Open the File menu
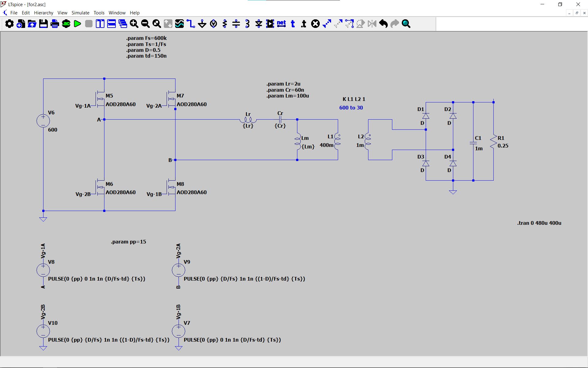The image size is (588, 368). 14,13
